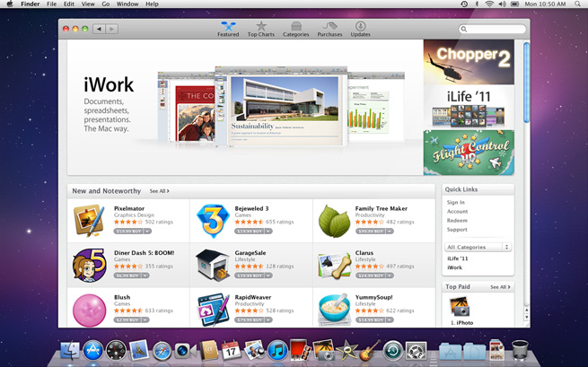Open the Pixelmator app icon
This screenshot has height=367, width=588.
[x=89, y=221]
